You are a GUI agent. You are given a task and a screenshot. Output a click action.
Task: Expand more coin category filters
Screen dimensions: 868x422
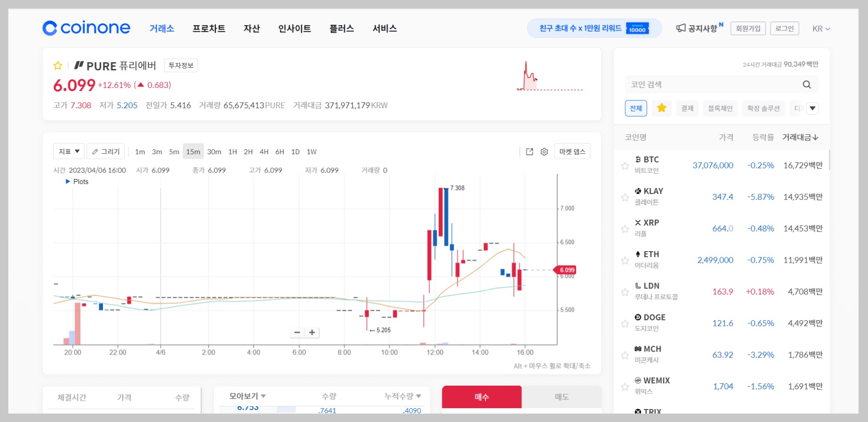point(813,108)
